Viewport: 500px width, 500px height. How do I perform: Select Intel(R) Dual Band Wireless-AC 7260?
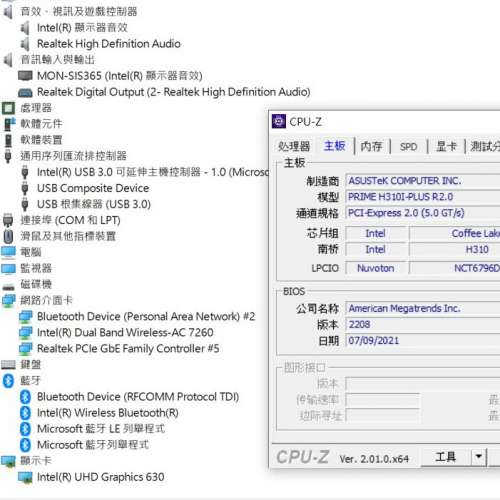click(125, 332)
